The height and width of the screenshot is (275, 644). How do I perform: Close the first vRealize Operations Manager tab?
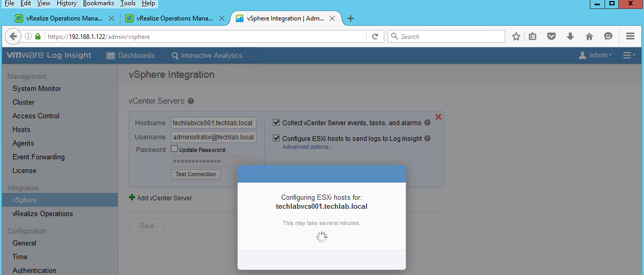point(111,18)
